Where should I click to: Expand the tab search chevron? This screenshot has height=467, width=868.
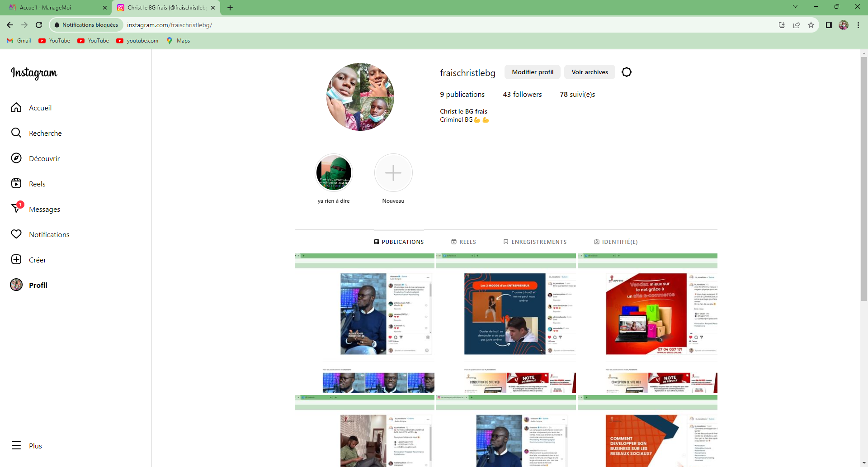(x=795, y=7)
